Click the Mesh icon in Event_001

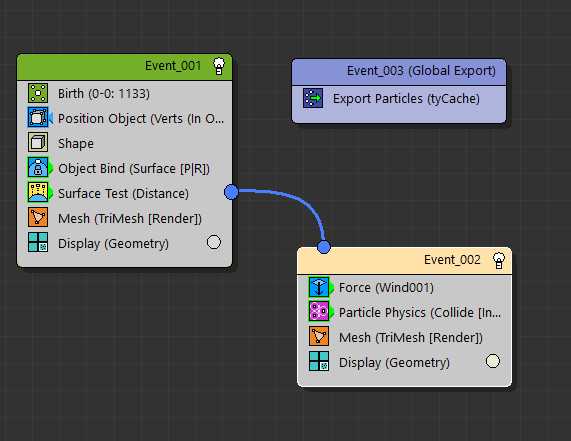38,218
